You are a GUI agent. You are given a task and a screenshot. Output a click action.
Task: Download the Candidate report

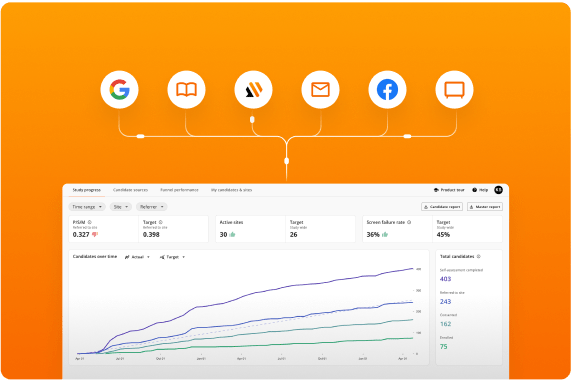click(442, 207)
